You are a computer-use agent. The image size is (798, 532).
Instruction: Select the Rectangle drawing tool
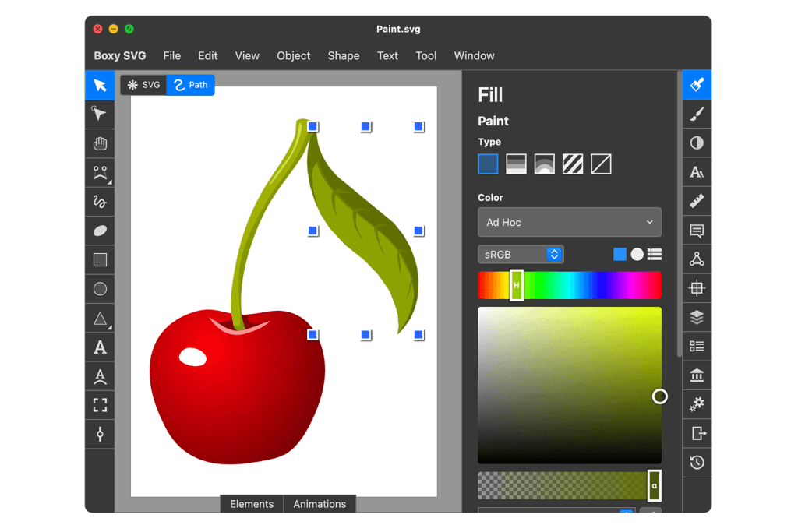100,259
